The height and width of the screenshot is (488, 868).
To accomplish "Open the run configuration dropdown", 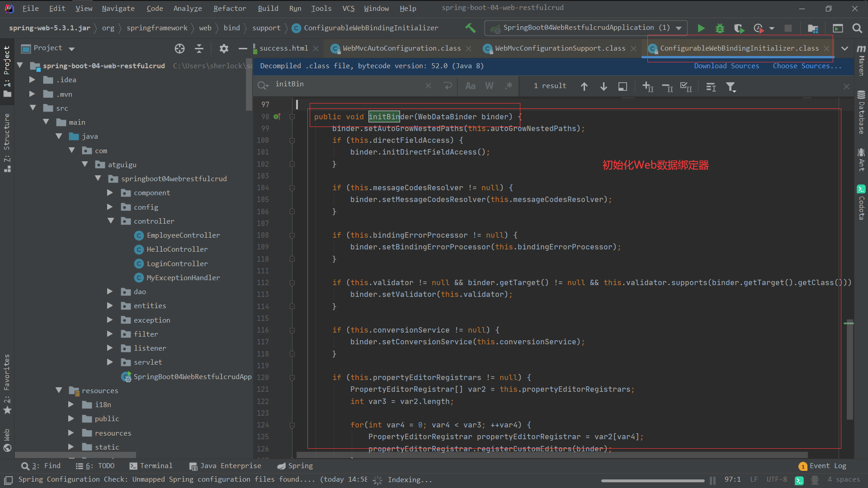I will coord(678,28).
